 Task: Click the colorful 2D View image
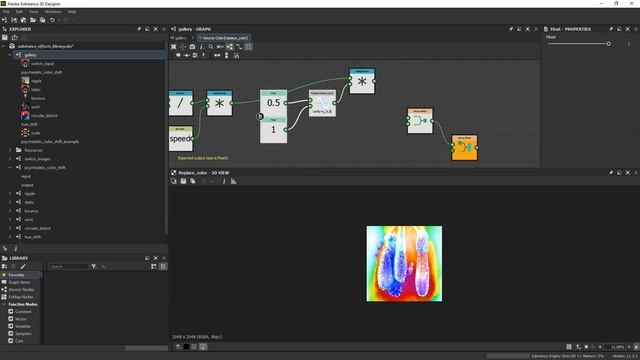[x=404, y=264]
